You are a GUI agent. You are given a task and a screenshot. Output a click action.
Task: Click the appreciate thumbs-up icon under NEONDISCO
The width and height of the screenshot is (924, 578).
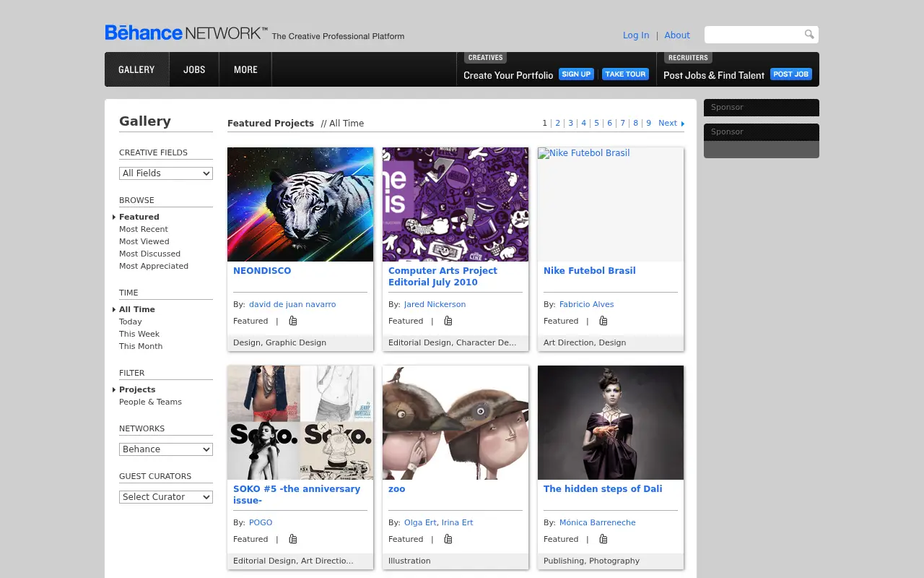pyautogui.click(x=293, y=321)
